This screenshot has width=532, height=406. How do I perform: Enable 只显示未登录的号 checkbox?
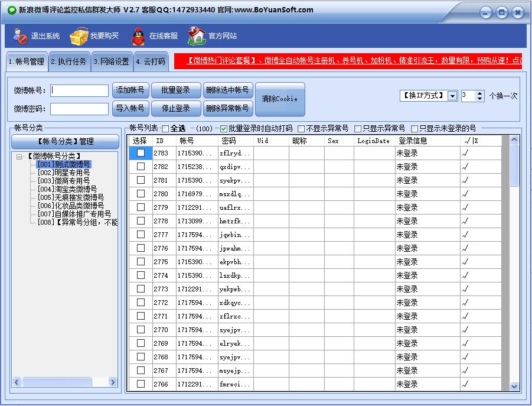pyautogui.click(x=414, y=129)
